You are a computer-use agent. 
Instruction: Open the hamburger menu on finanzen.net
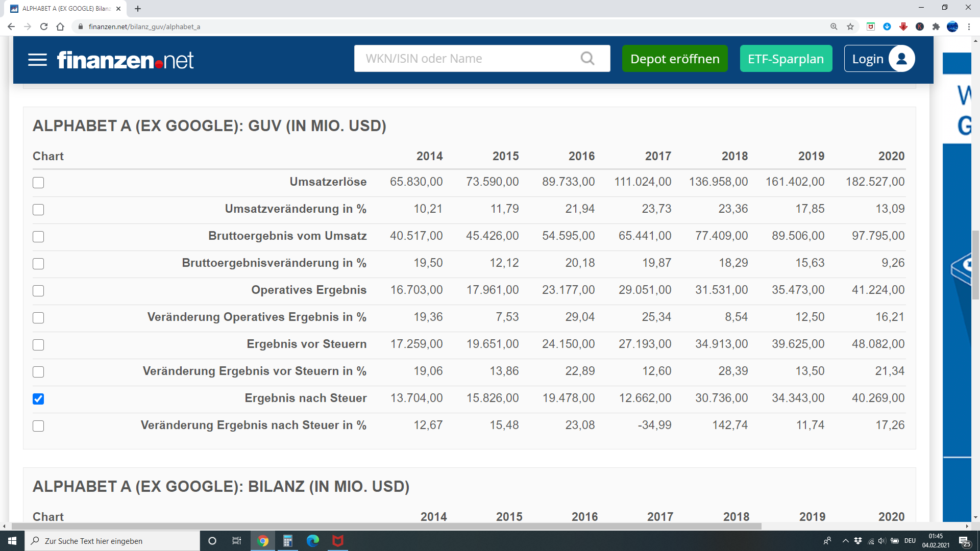[x=37, y=60]
